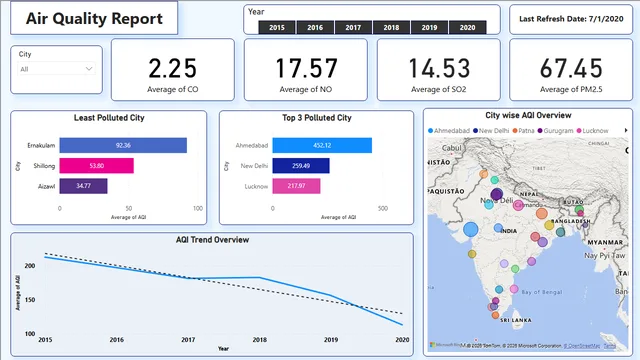Click Patna legend swatch in map legend
The image size is (640, 360).
[515, 131]
